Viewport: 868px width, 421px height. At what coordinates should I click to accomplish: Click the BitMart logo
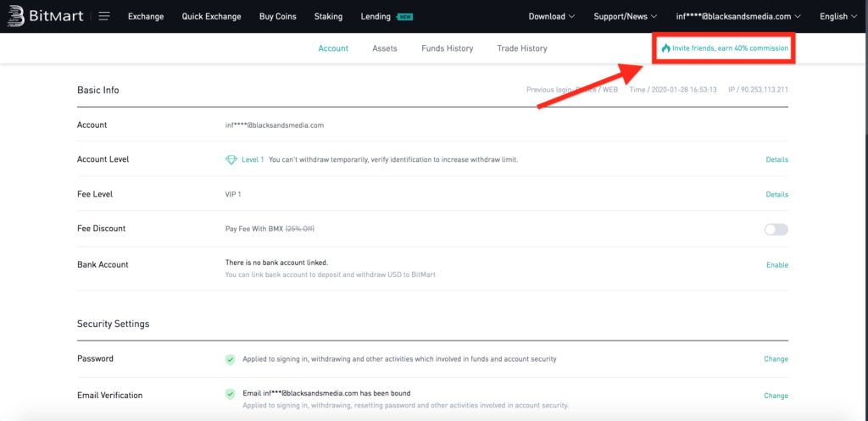coord(44,16)
